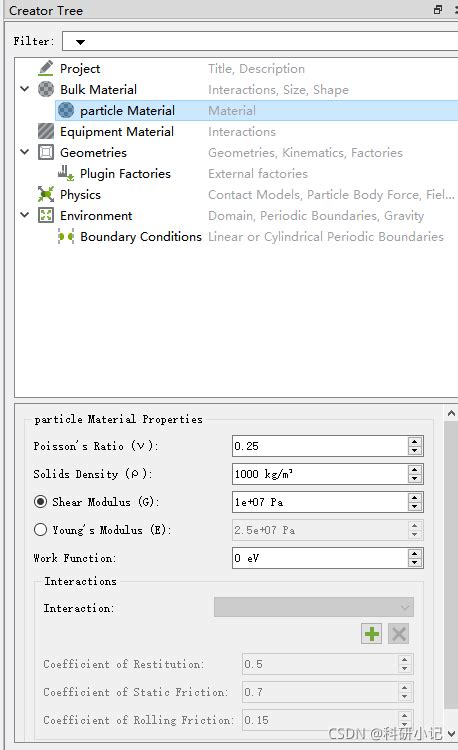Click the properties panel vertical scrollbar

point(451,564)
